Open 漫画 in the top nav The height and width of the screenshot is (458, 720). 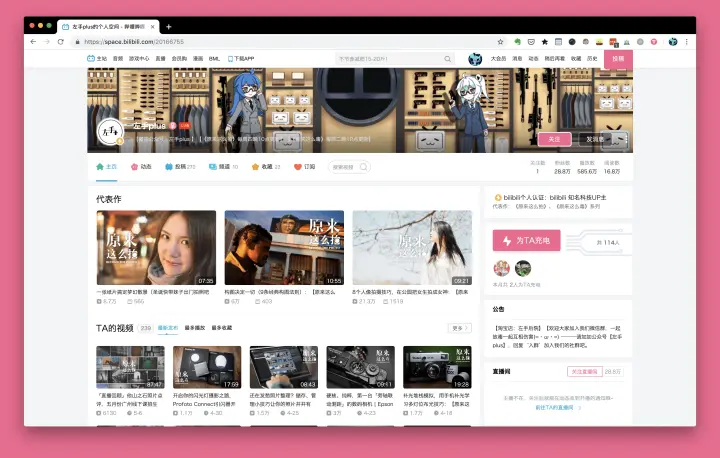pos(198,59)
